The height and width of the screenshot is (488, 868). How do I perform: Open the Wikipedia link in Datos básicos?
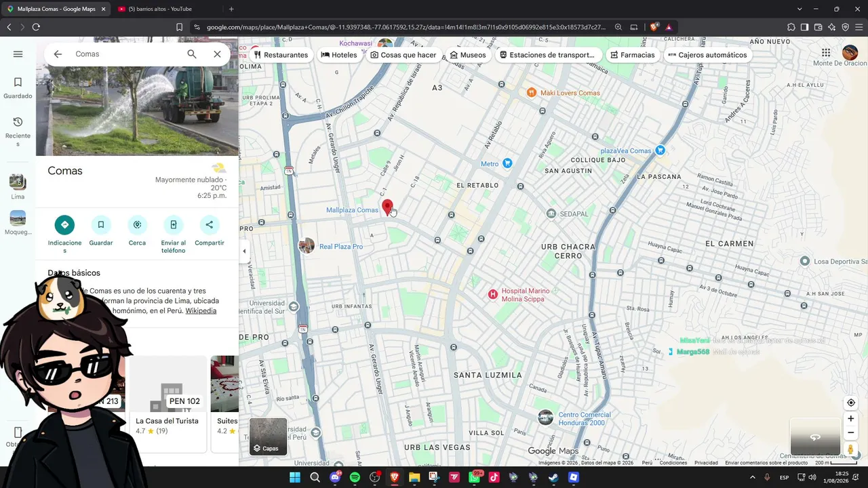(201, 311)
